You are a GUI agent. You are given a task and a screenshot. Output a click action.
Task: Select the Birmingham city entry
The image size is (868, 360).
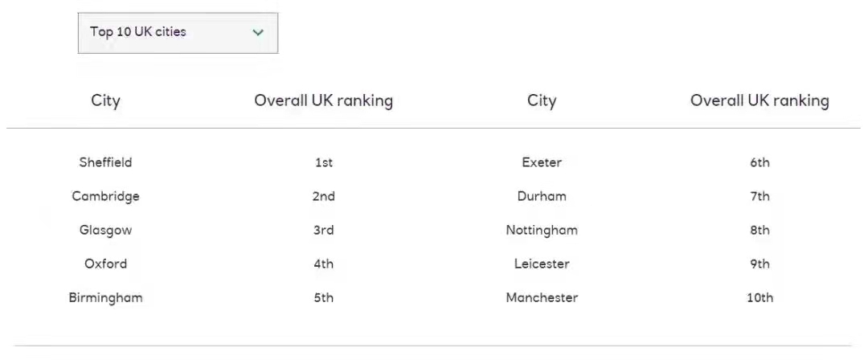(x=105, y=297)
